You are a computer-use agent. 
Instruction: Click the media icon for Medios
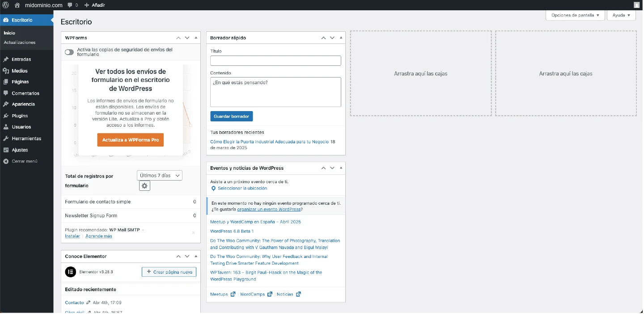(x=6, y=71)
